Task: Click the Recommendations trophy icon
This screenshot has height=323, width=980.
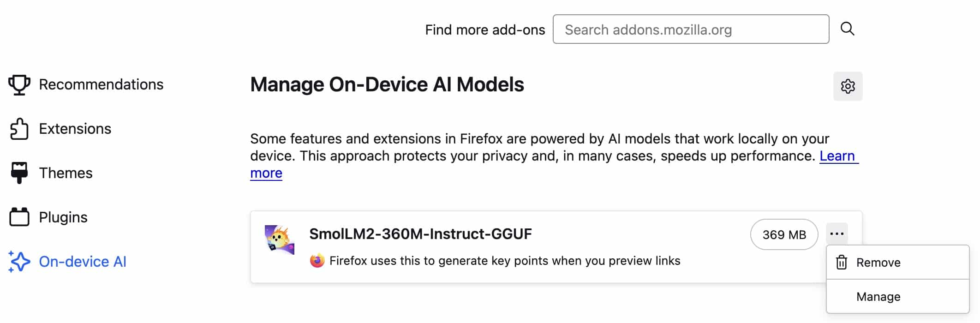Action: click(x=19, y=85)
